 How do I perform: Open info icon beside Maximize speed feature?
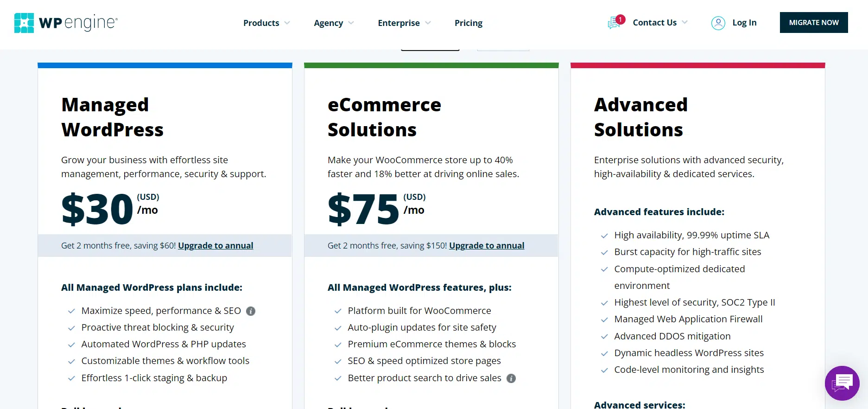point(251,311)
